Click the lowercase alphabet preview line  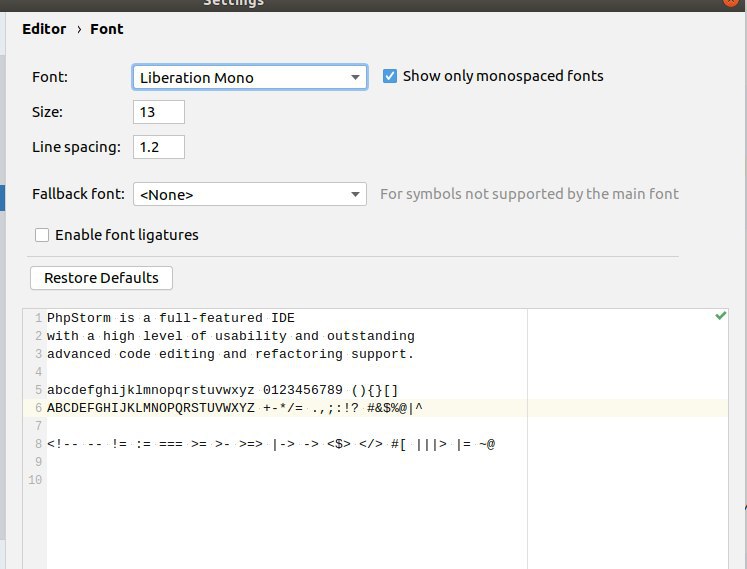click(222, 390)
